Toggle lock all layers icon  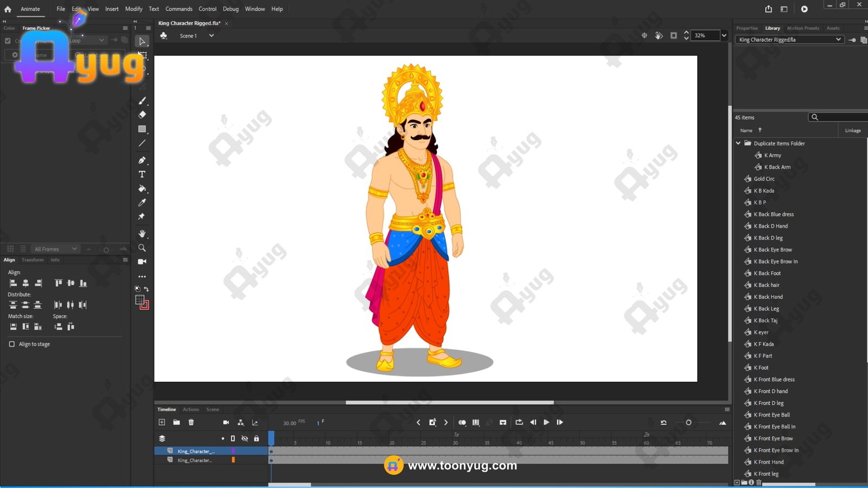click(257, 438)
